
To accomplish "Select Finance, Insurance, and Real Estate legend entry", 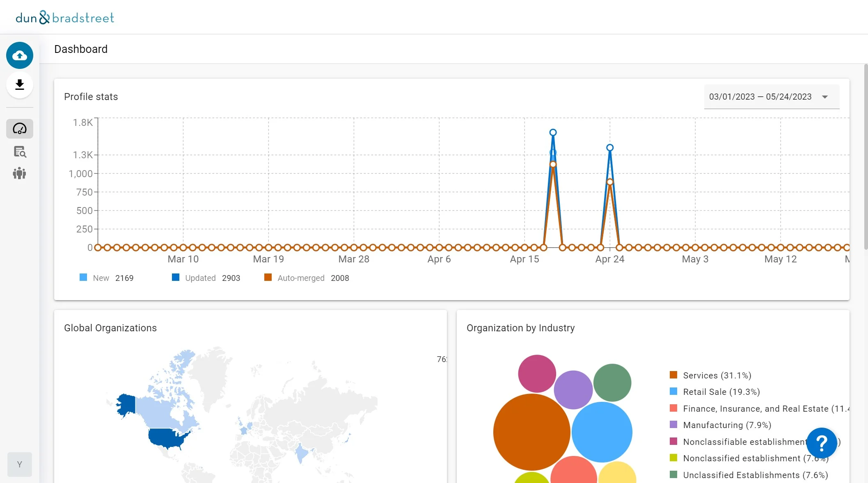I will tap(759, 408).
